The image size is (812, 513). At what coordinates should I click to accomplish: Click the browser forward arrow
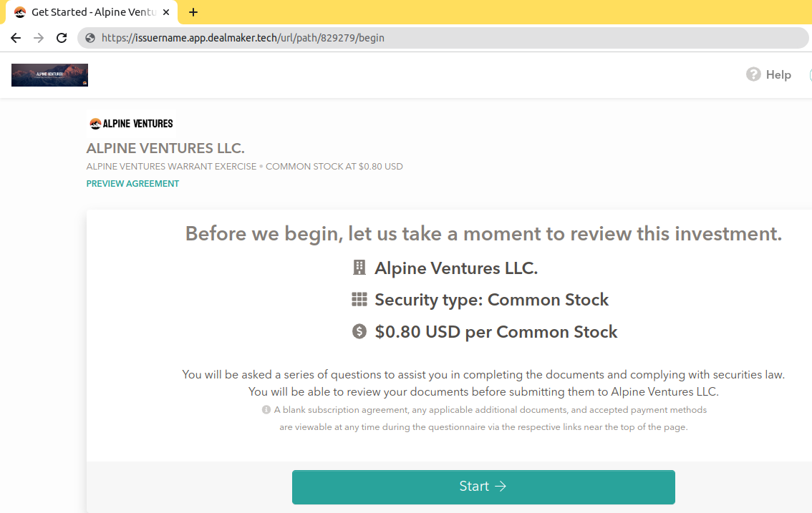[38, 38]
